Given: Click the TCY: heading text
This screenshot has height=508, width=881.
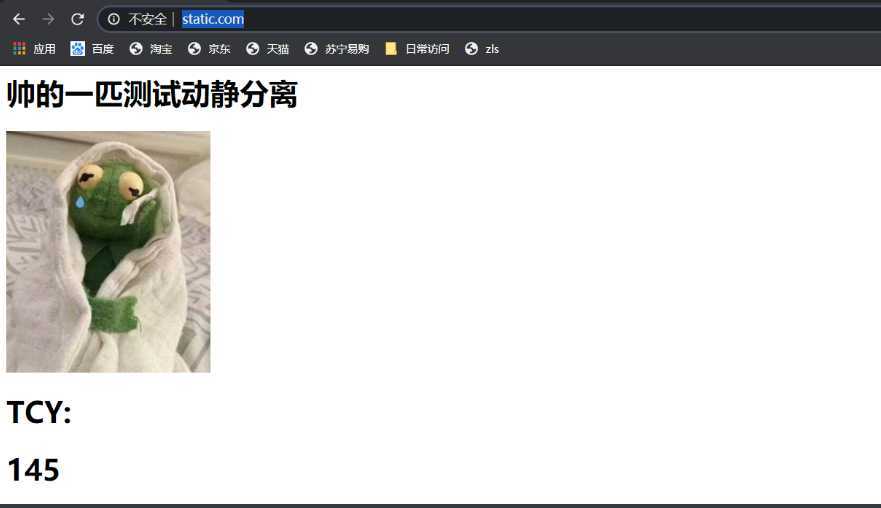Looking at the screenshot, I should click(39, 412).
